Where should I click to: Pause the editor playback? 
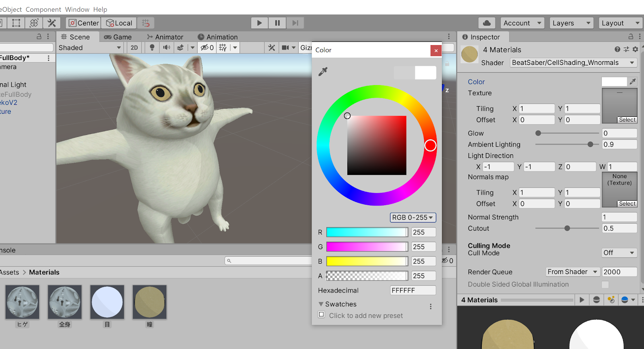[x=277, y=23]
